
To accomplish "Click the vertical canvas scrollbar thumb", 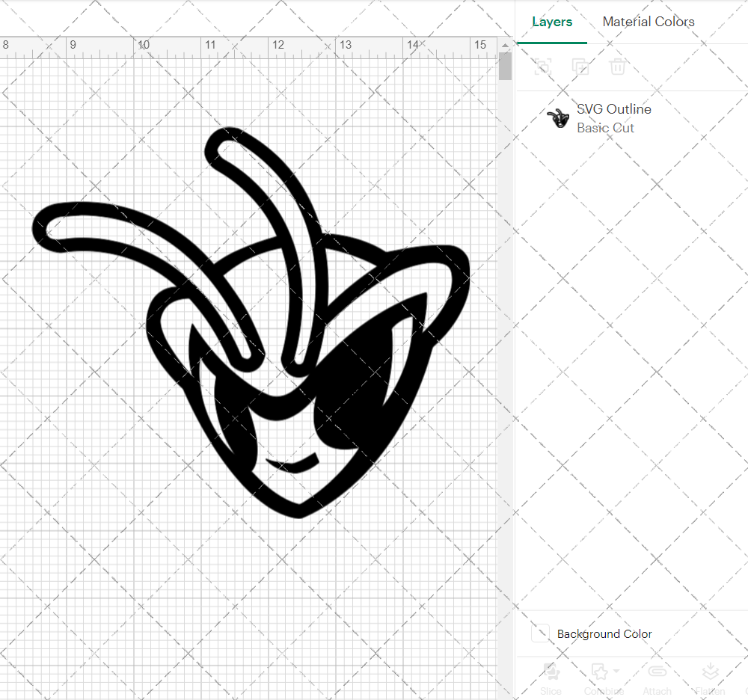I will [x=505, y=67].
